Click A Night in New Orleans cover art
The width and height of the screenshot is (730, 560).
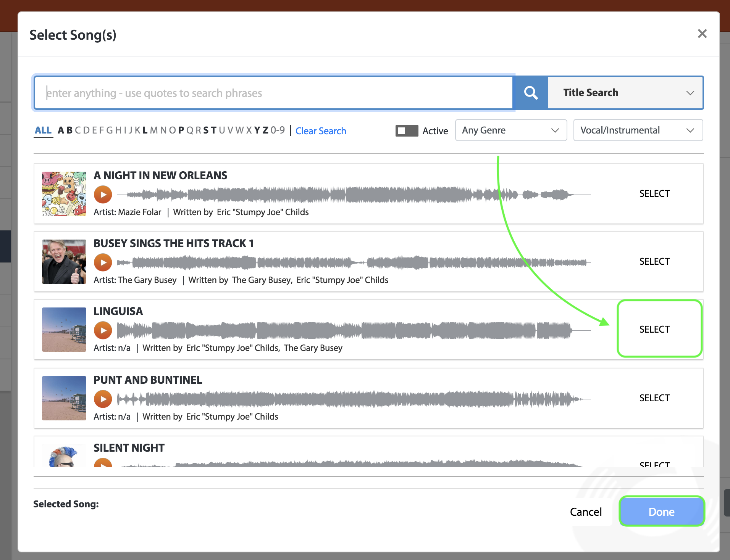(64, 194)
